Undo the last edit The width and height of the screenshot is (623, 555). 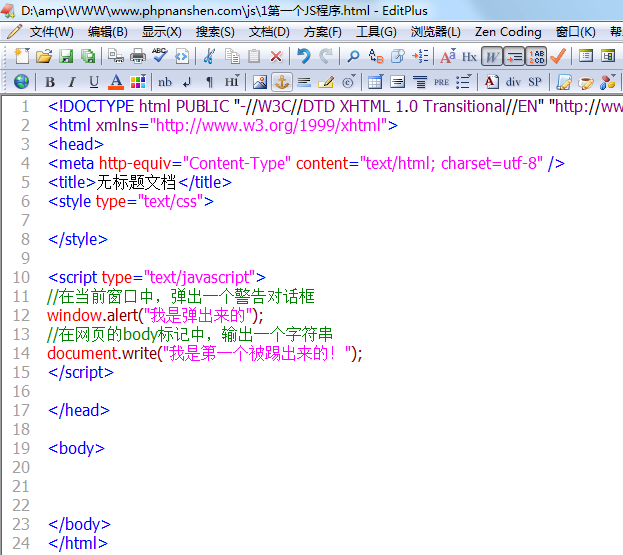304,56
